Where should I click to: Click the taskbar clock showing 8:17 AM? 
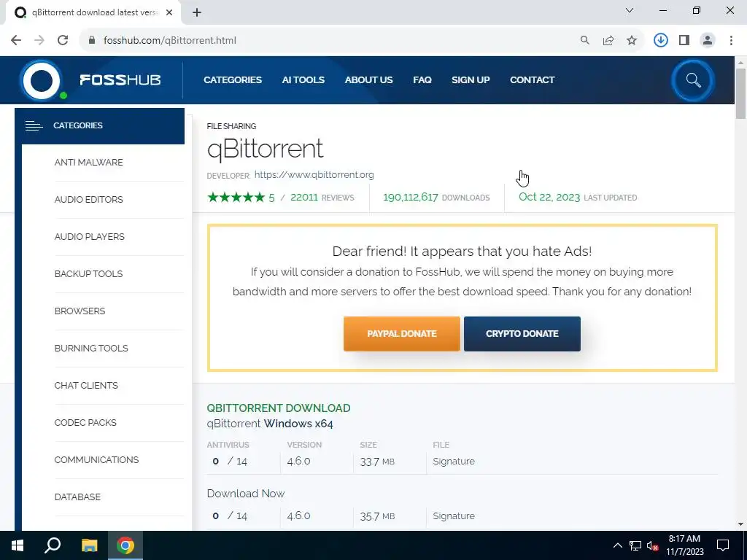tap(684, 545)
